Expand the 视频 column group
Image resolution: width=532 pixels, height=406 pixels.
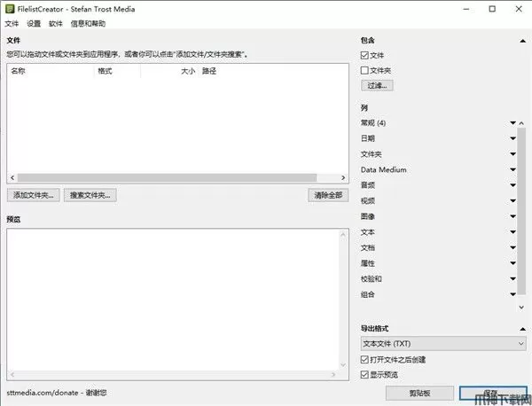[512, 201]
